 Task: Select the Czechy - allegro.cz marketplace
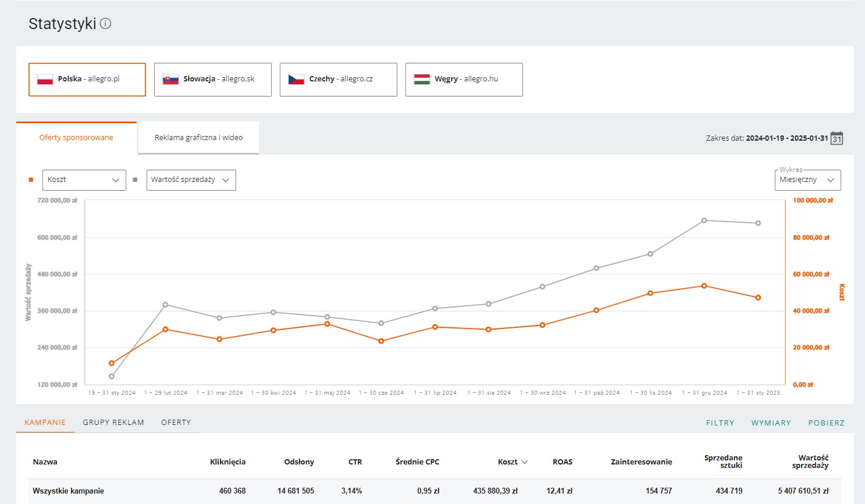click(339, 80)
